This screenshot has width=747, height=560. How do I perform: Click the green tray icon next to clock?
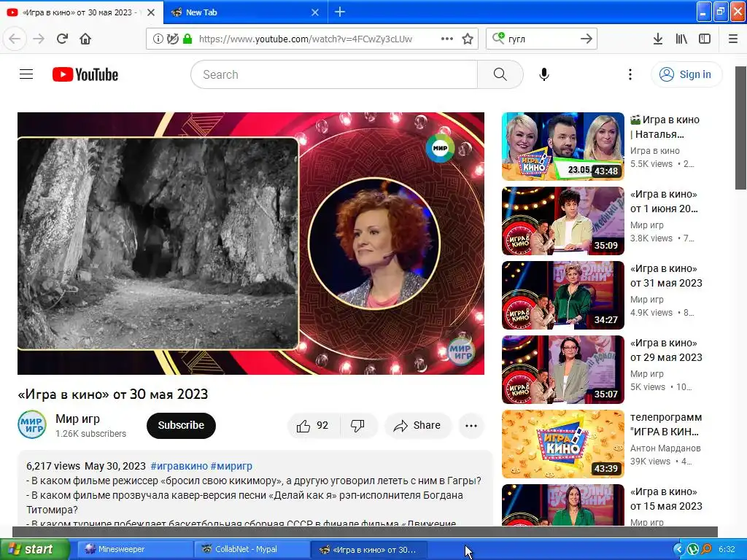[x=693, y=550]
